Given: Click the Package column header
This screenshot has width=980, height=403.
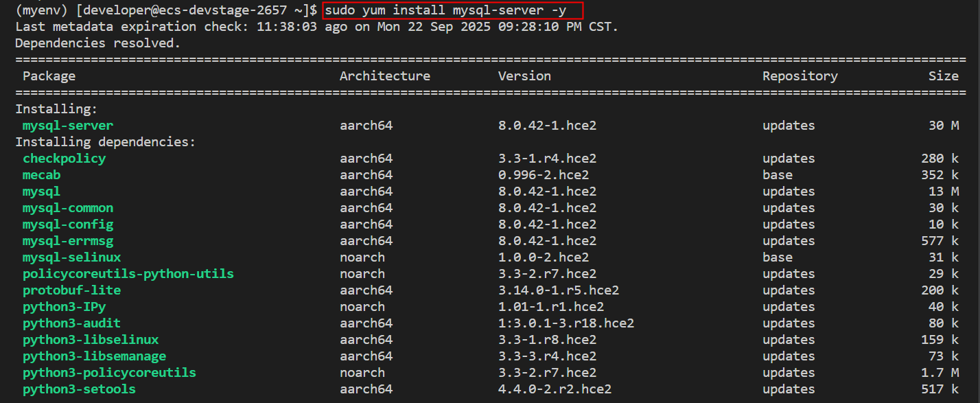Looking at the screenshot, I should click(49, 76).
